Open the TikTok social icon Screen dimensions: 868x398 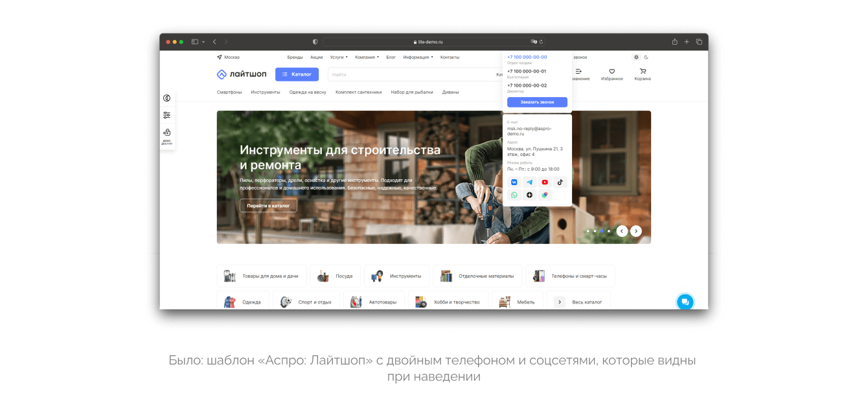click(560, 182)
